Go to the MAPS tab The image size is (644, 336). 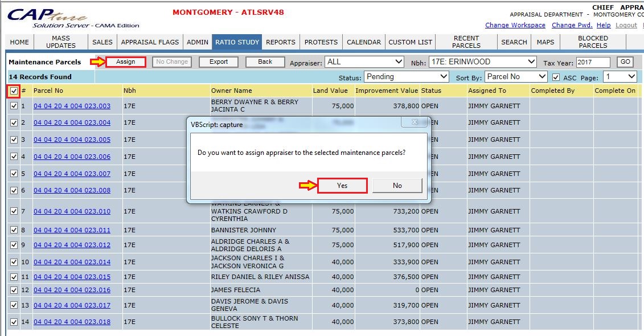pos(545,42)
